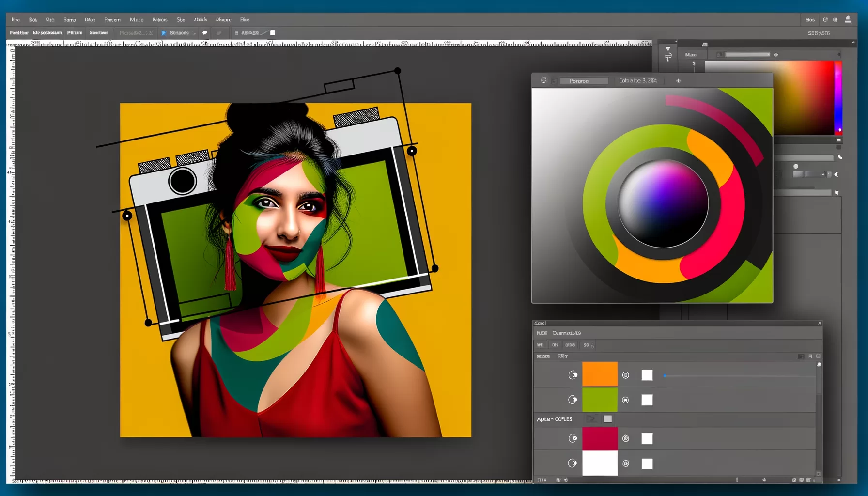The height and width of the screenshot is (496, 868).
Task: Open the Precem menu
Action: point(112,20)
